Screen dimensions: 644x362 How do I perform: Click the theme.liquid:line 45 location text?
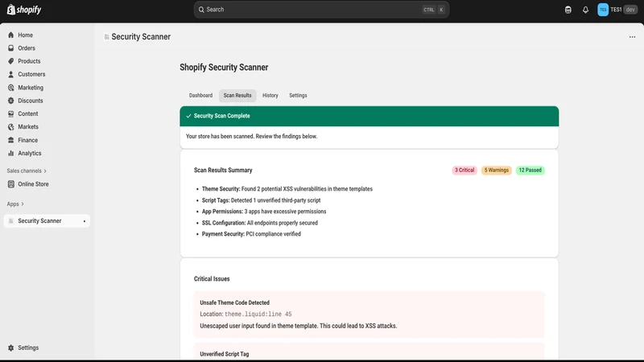tap(258, 314)
